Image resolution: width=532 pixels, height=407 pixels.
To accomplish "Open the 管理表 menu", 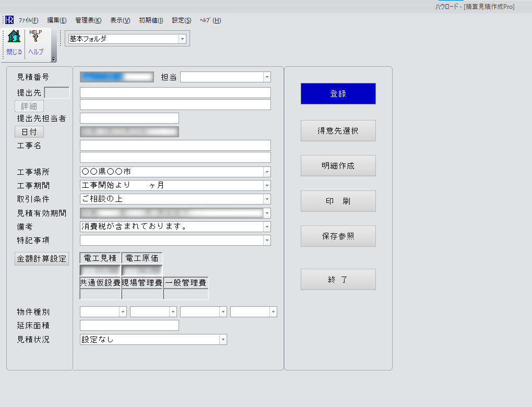I will click(88, 20).
